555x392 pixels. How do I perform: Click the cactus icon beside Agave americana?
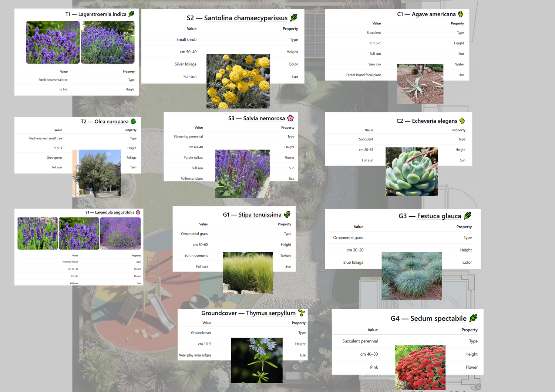[461, 14]
